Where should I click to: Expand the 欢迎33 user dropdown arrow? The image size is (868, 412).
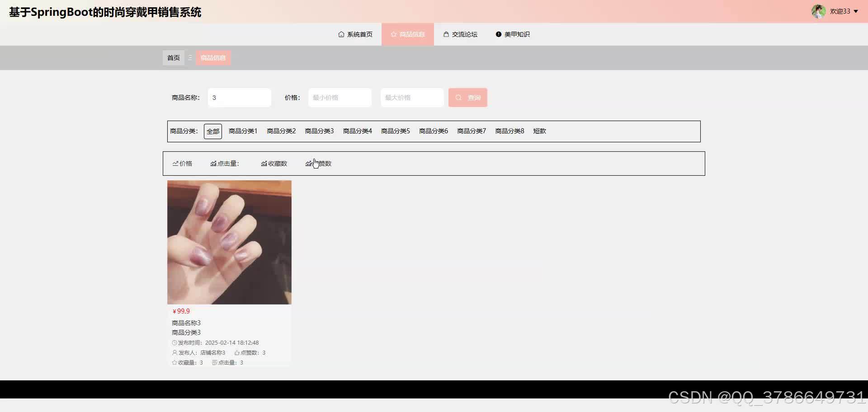[856, 11]
